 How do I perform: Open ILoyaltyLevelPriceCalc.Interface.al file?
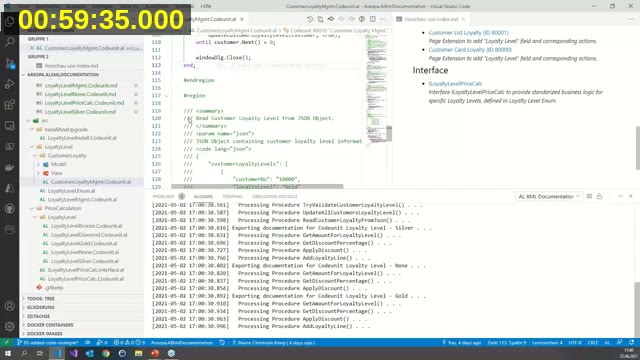click(86, 270)
